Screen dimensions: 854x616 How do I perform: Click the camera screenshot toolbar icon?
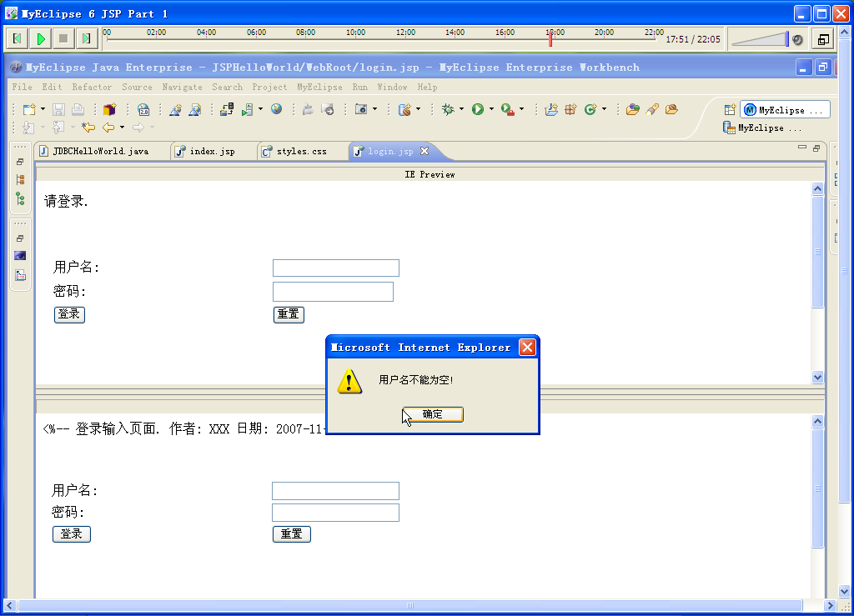tap(361, 109)
